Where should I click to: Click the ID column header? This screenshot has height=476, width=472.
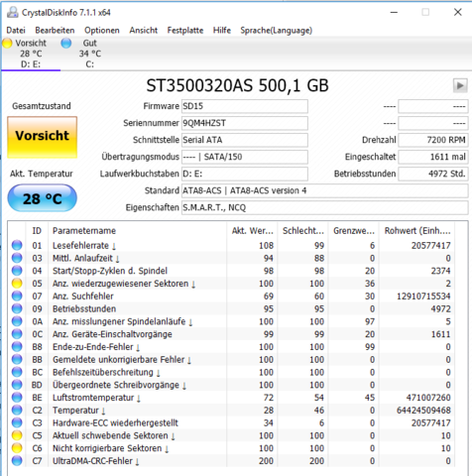37,231
